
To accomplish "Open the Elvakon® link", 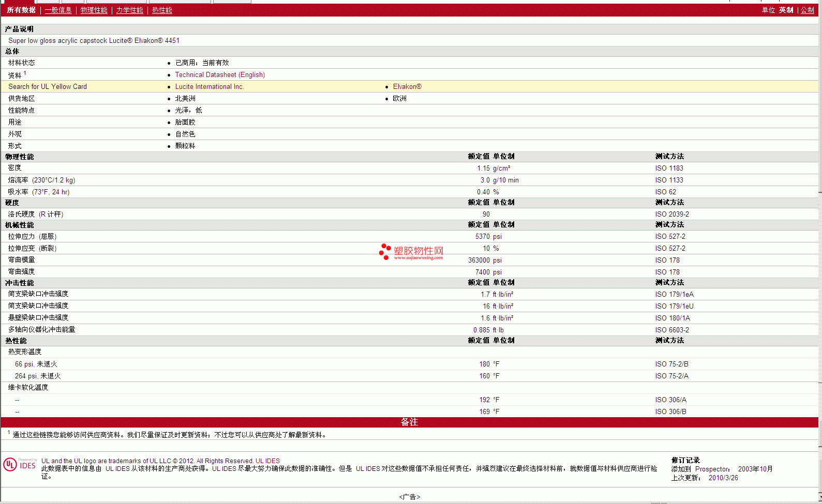I will [407, 87].
